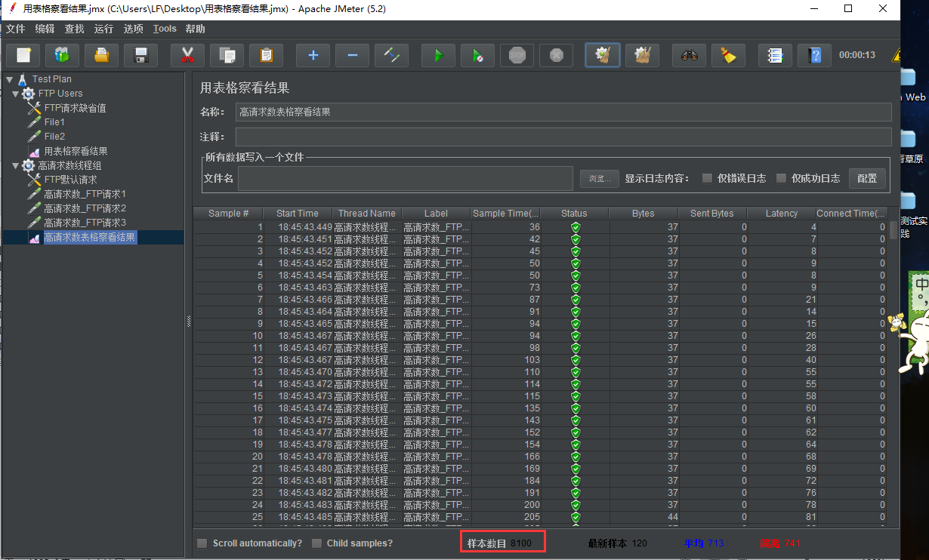The image size is (929, 560).
Task: Open the Templates toolbar icon
Action: pyautogui.click(x=62, y=55)
